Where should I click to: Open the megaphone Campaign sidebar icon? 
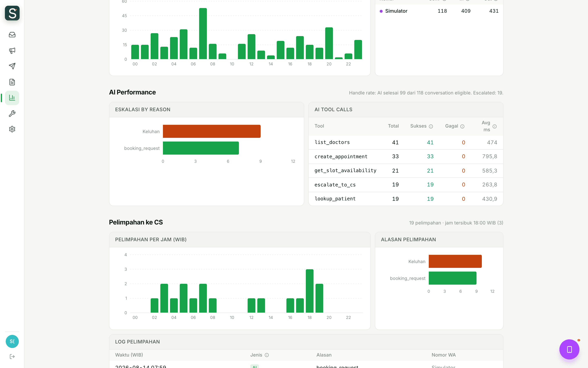[12, 50]
